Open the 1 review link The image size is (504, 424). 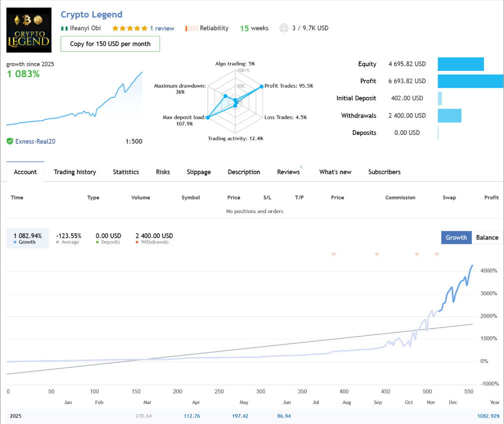(x=162, y=28)
